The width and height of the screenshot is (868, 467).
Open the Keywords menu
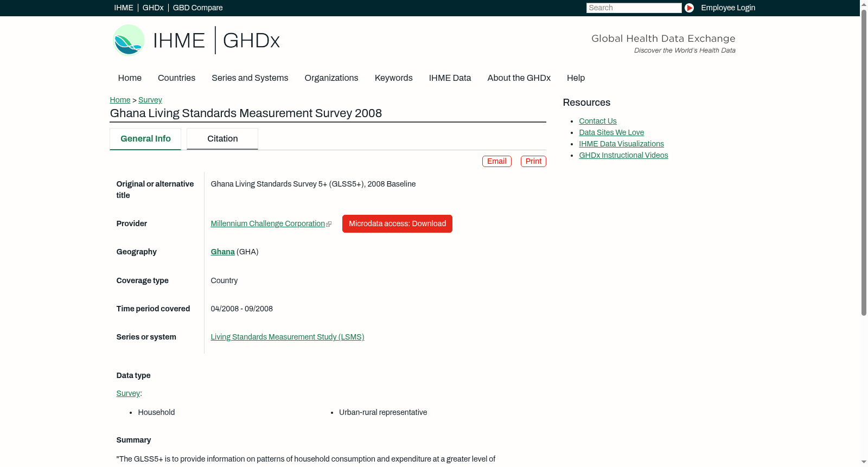[394, 78]
